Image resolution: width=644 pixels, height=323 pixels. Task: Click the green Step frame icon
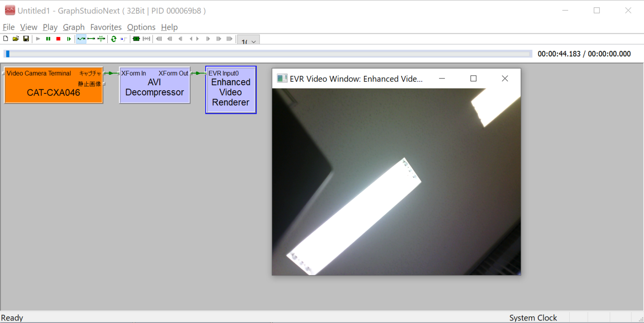click(69, 39)
